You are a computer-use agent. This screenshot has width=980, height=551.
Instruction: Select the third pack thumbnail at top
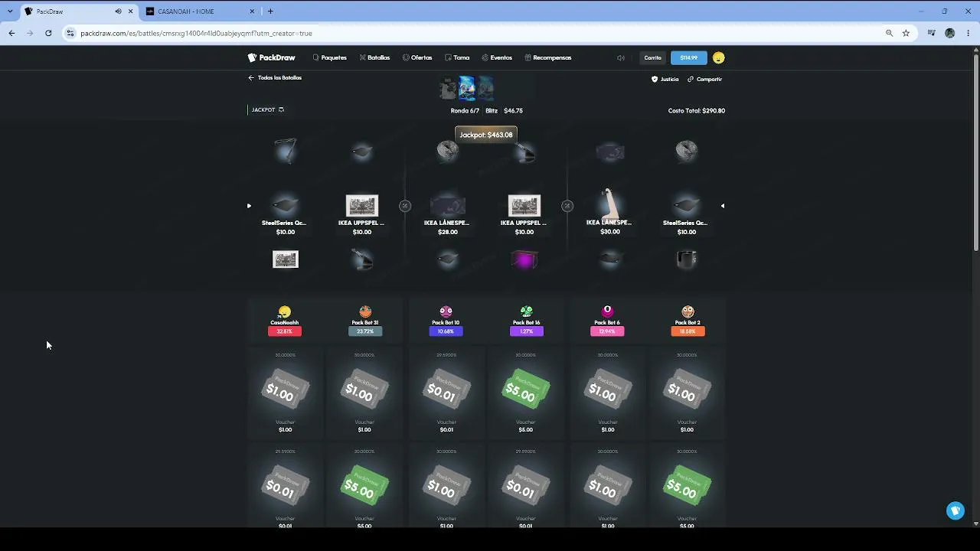485,89
